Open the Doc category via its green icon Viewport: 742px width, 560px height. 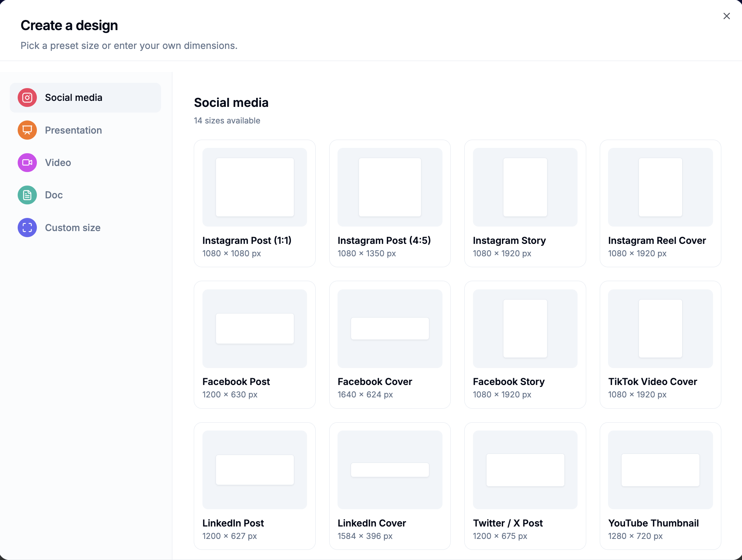(x=27, y=195)
